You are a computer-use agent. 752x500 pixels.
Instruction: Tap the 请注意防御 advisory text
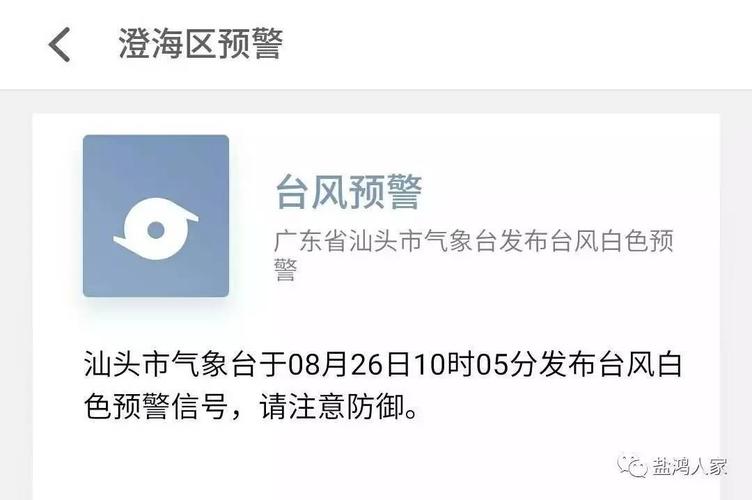click(x=332, y=407)
